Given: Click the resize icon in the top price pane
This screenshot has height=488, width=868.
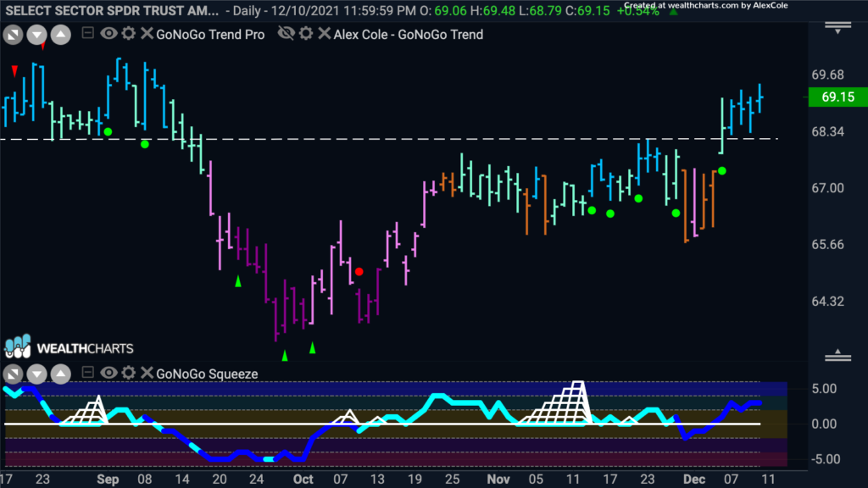Looking at the screenshot, I should pos(14,35).
